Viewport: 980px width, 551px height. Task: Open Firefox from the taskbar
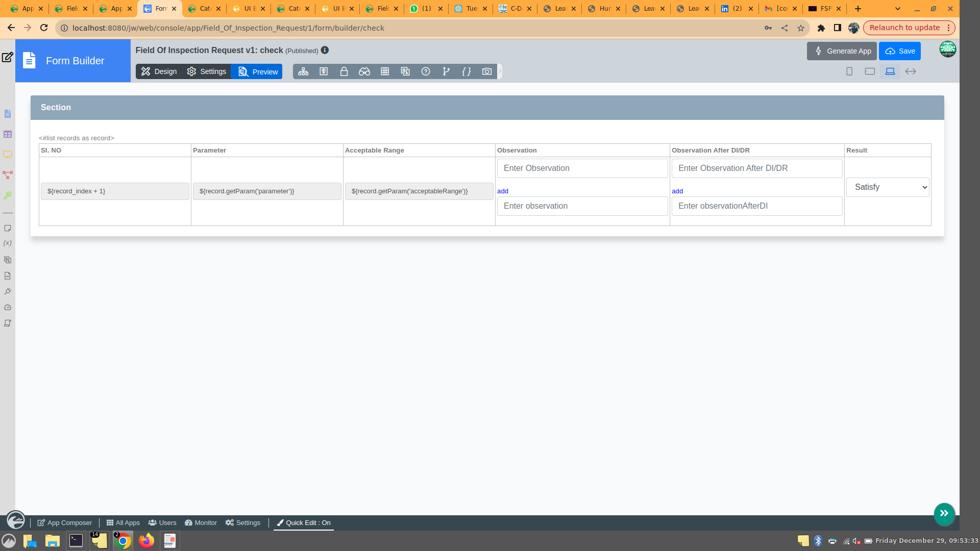click(146, 541)
